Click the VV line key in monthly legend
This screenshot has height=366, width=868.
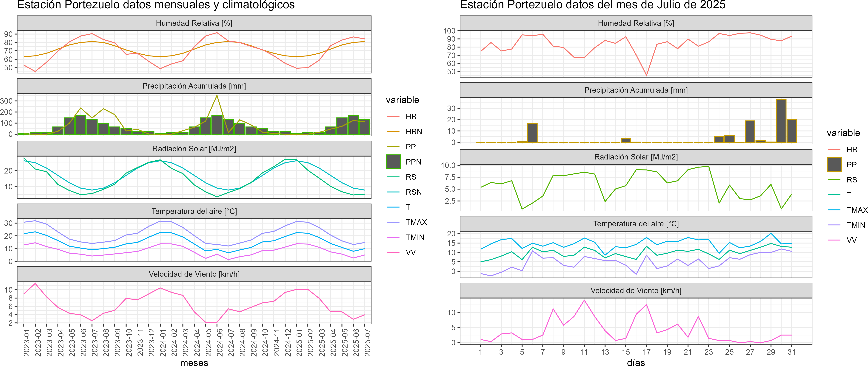pyautogui.click(x=393, y=252)
